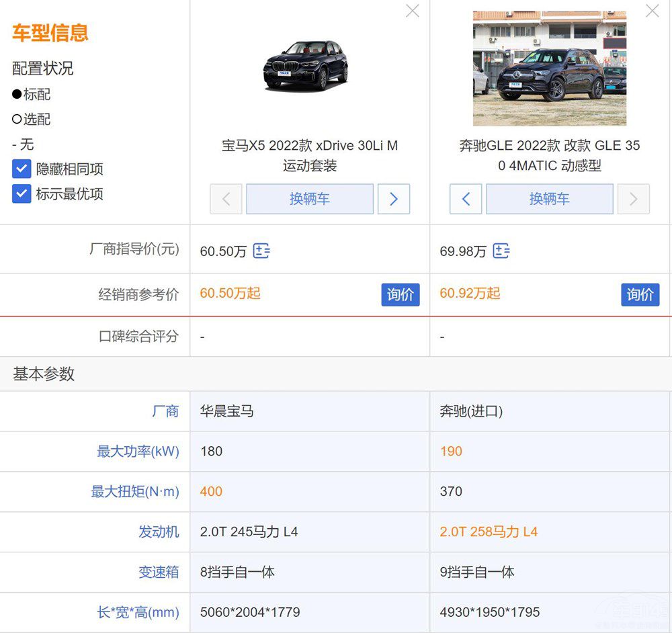The image size is (672, 633).
Task: Click the 变速箱 parameter label
Action: 159,572
